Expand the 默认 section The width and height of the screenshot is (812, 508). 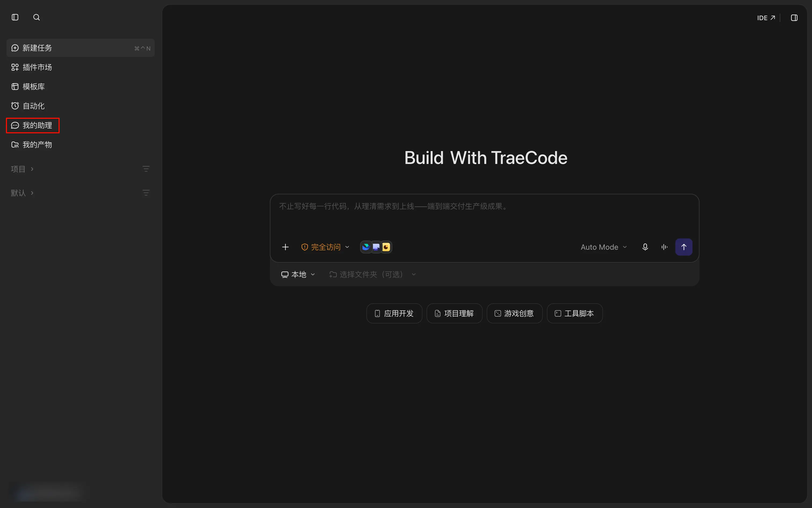pos(22,193)
